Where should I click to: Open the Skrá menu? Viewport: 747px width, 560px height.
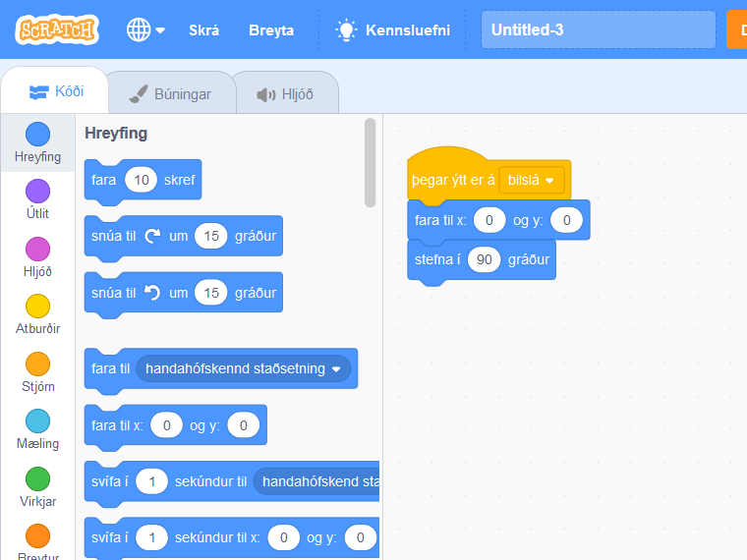(203, 30)
